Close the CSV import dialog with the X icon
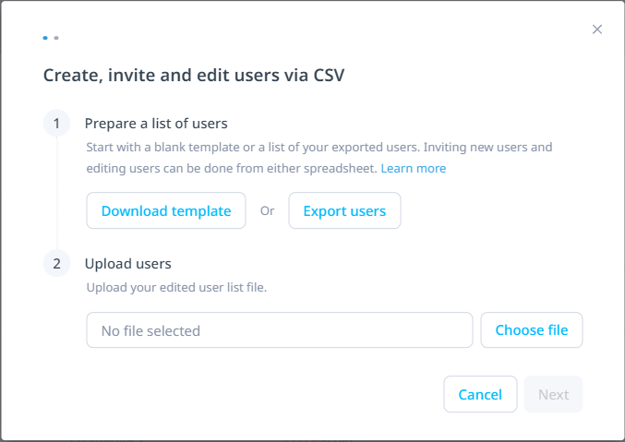Screen dimensions: 625x442 (x=597, y=29)
